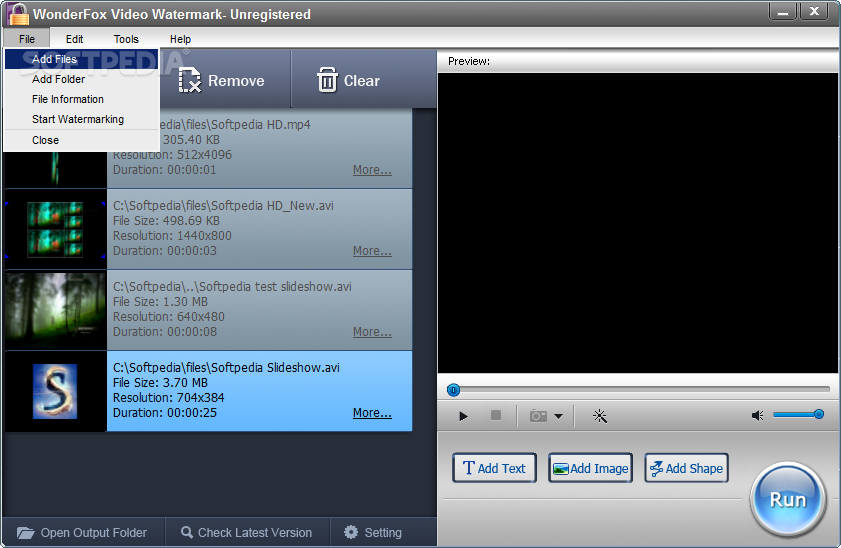
Task: Select the forest slideshow thumbnail
Action: tap(55, 310)
